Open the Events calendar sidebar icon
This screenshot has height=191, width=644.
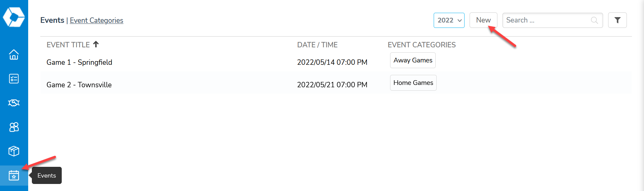(14, 175)
